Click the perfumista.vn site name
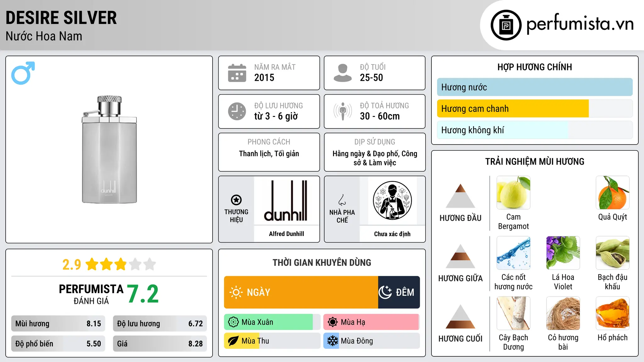Screen dimensions: 644x362 coord(580,24)
